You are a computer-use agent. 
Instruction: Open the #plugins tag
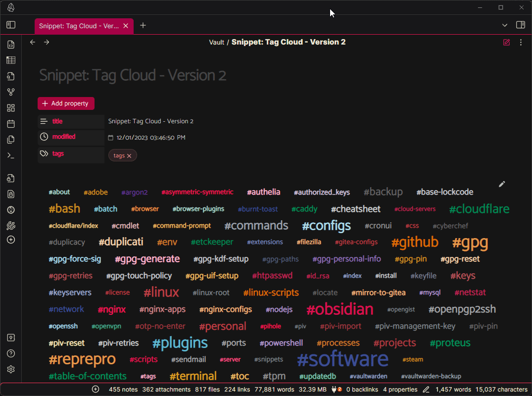[180, 343]
